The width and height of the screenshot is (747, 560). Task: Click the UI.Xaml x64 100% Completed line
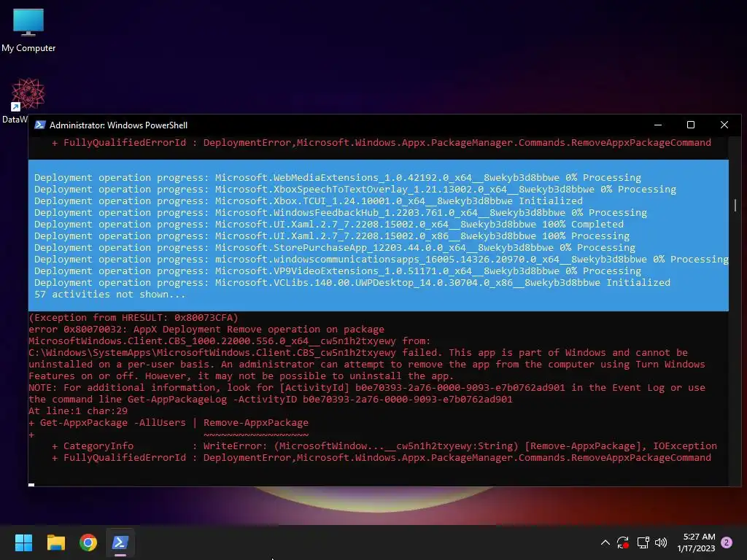[x=329, y=225]
